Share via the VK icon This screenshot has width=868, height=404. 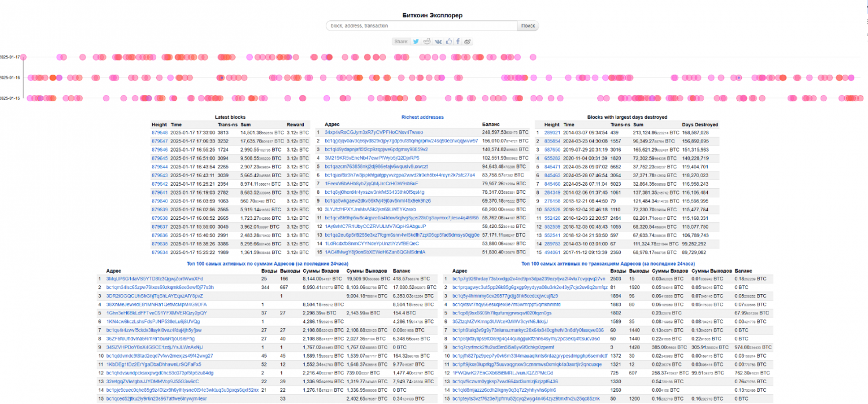pos(438,42)
